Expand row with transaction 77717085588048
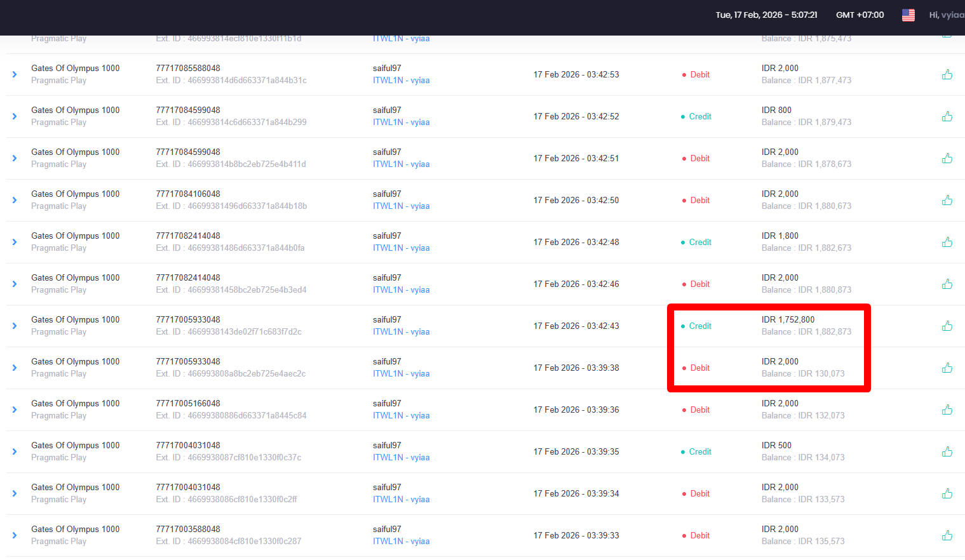This screenshot has height=560, width=965. pyautogui.click(x=15, y=74)
